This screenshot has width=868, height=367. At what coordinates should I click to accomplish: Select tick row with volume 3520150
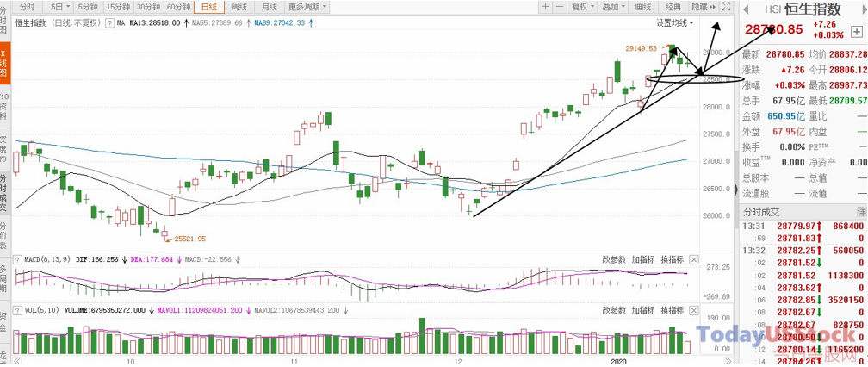click(x=803, y=299)
